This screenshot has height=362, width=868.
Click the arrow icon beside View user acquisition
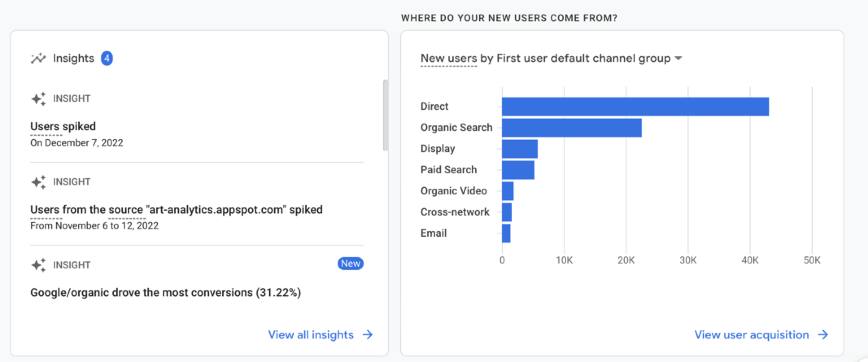point(824,335)
